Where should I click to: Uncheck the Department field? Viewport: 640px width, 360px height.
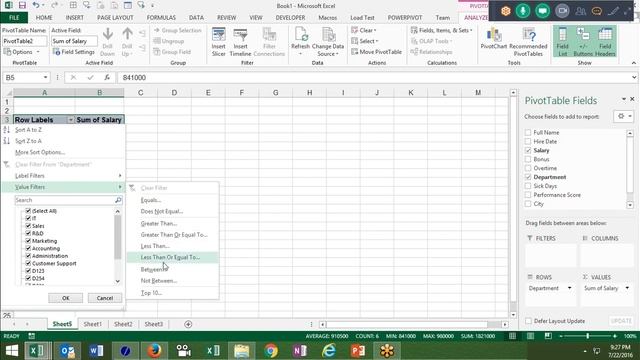point(528,177)
